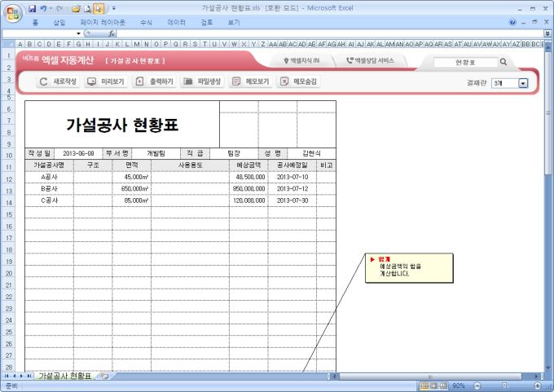Click the search field containing 현황표
The image size is (554, 392).
point(465,63)
